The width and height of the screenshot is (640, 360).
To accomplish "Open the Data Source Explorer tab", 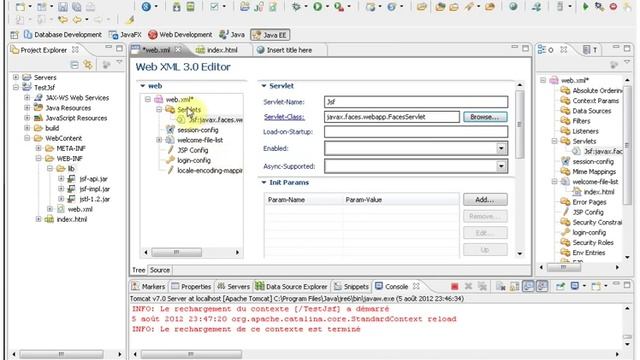I will (291, 287).
